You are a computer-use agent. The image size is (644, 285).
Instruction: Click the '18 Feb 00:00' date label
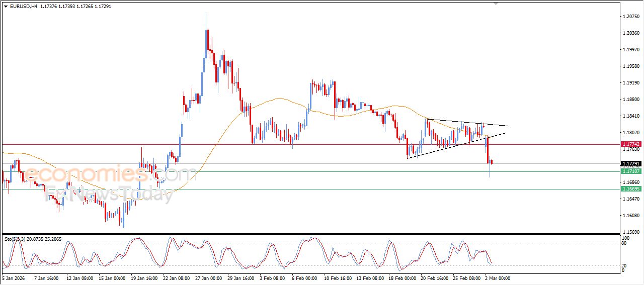tap(403, 277)
